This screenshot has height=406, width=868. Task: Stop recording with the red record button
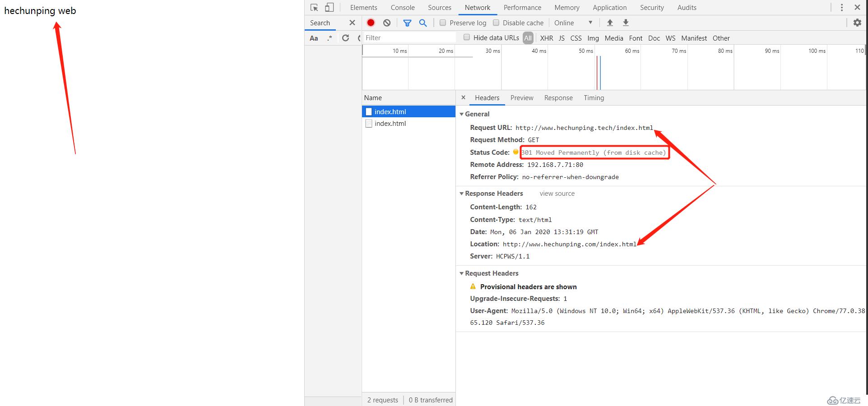(371, 23)
